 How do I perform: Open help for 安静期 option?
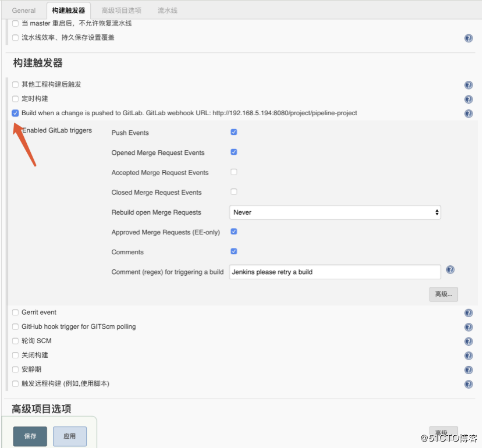468,369
